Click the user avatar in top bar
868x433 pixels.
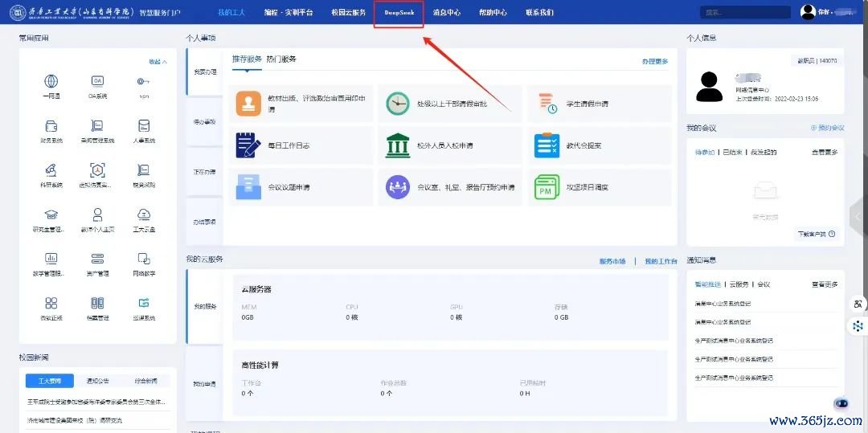click(808, 12)
